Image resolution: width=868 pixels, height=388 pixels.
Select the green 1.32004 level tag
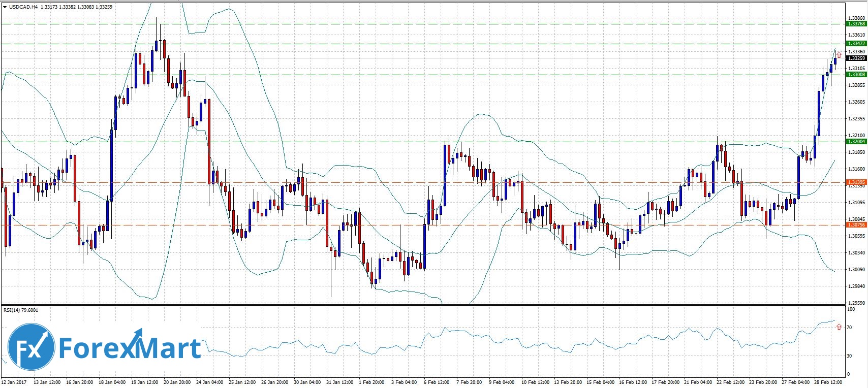pos(856,142)
